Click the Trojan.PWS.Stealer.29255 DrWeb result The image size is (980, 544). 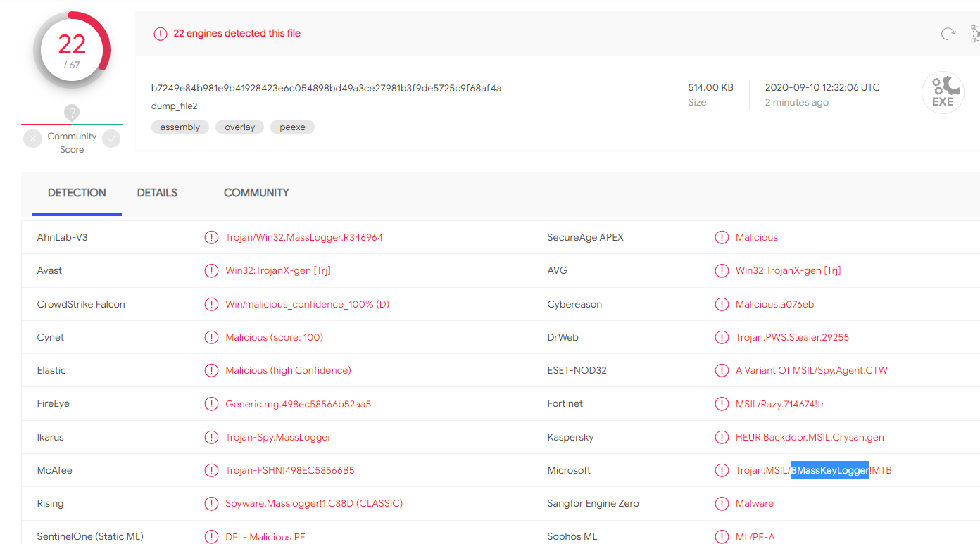tap(792, 338)
